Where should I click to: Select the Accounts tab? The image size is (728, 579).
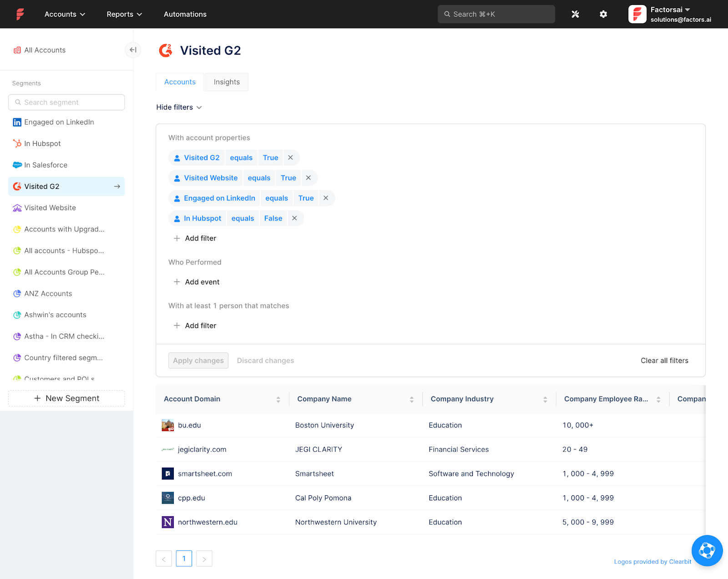pos(180,82)
